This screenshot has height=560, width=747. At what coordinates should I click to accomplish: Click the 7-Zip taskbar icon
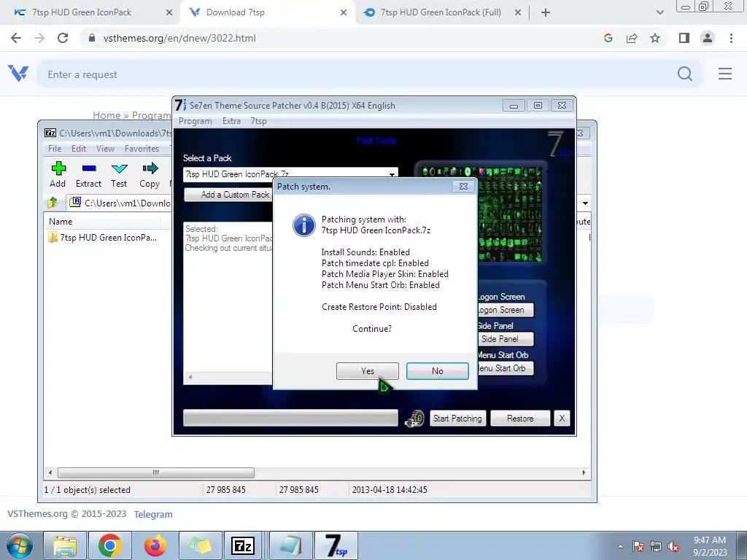pos(243,545)
